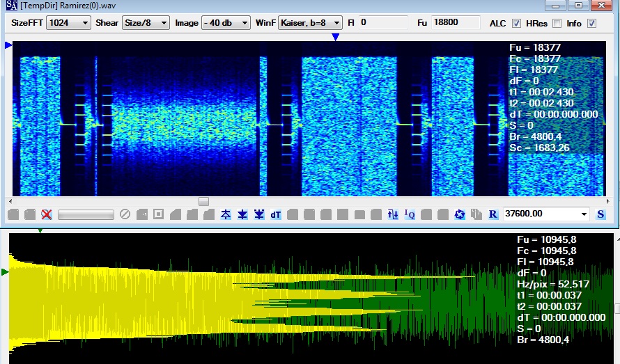Click the marker icon with upward arrow on line
Viewport: 620px width, 364px height.
pyautogui.click(x=226, y=214)
